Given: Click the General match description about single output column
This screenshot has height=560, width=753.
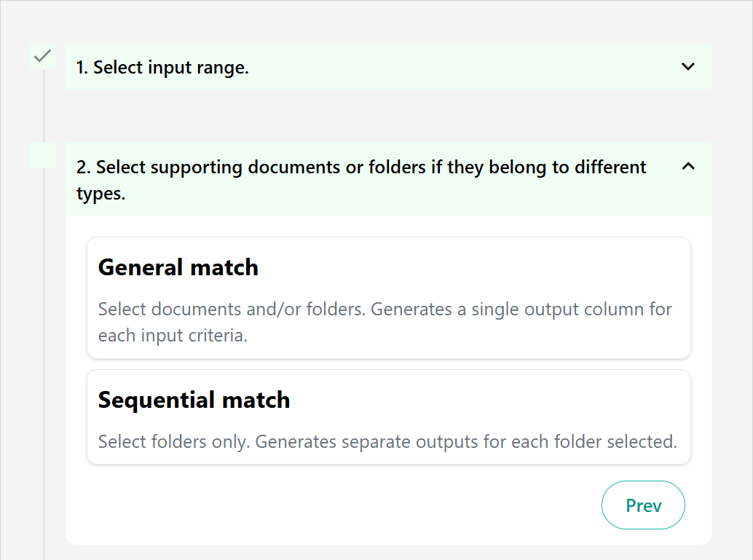Looking at the screenshot, I should click(x=385, y=309).
